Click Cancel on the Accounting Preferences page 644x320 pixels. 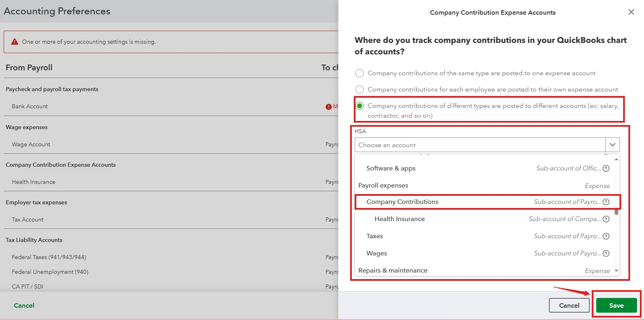[x=24, y=305]
